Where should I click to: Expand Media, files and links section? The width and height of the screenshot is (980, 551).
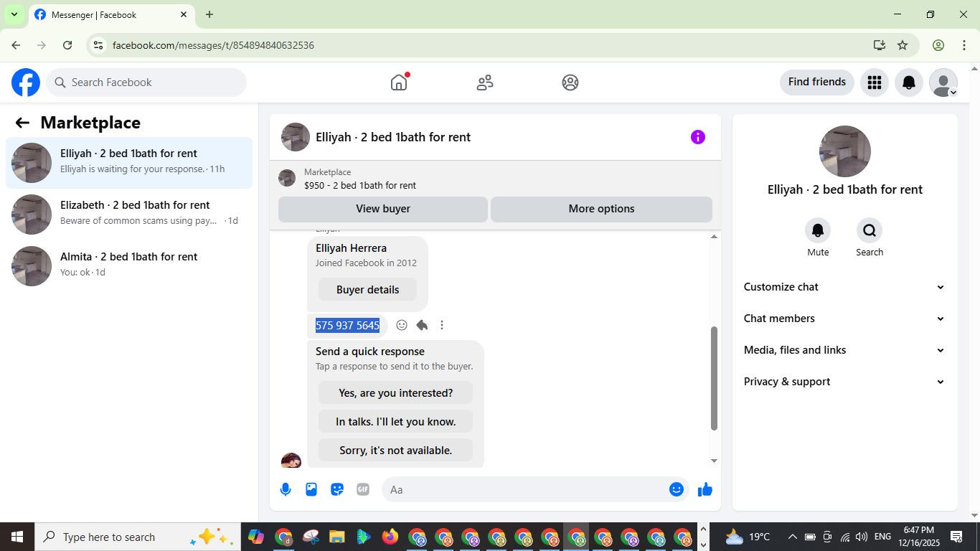[844, 350]
